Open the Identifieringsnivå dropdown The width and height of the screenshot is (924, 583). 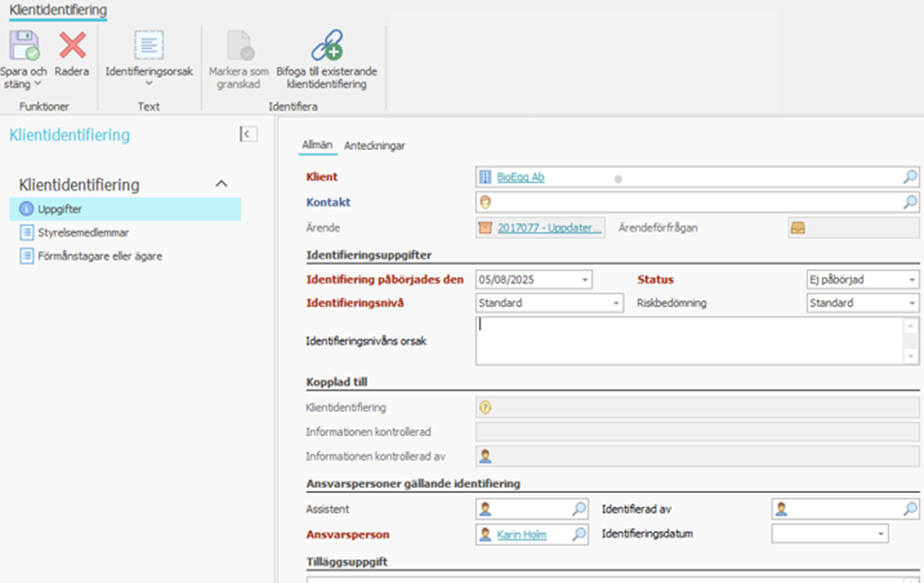click(x=616, y=303)
